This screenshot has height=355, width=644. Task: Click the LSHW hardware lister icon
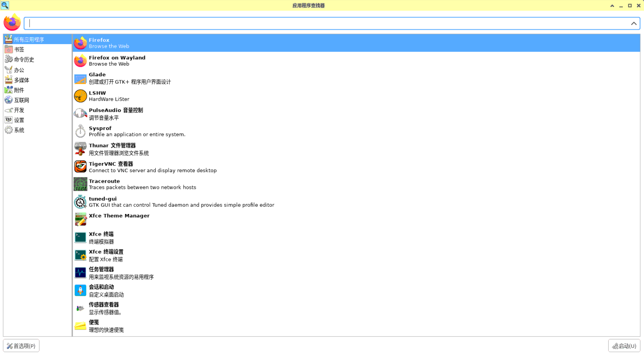point(80,96)
